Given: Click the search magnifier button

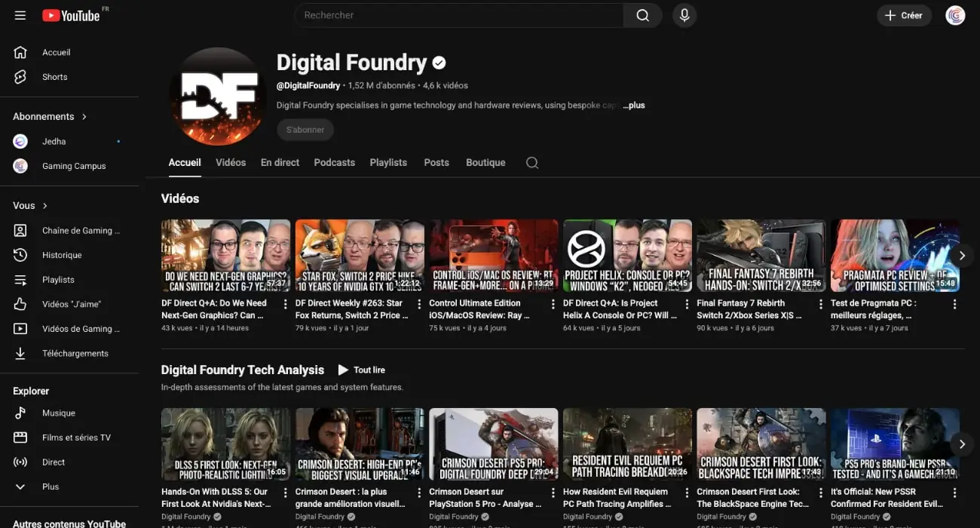Looking at the screenshot, I should (642, 15).
